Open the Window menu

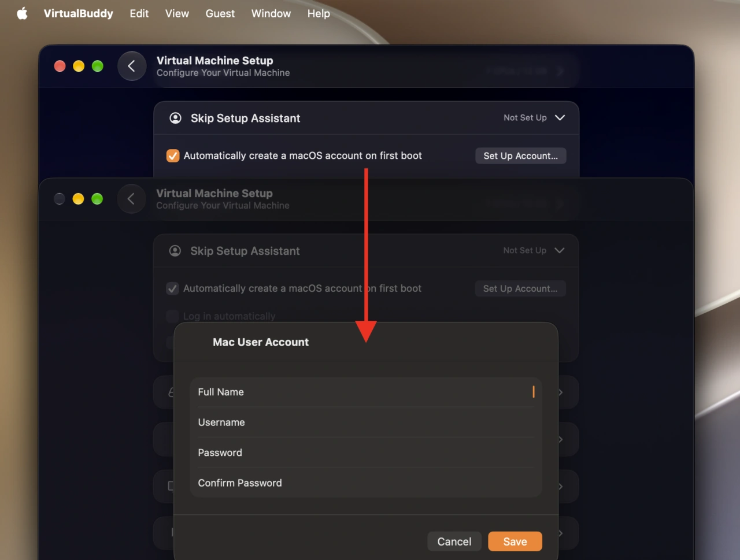(x=271, y=13)
